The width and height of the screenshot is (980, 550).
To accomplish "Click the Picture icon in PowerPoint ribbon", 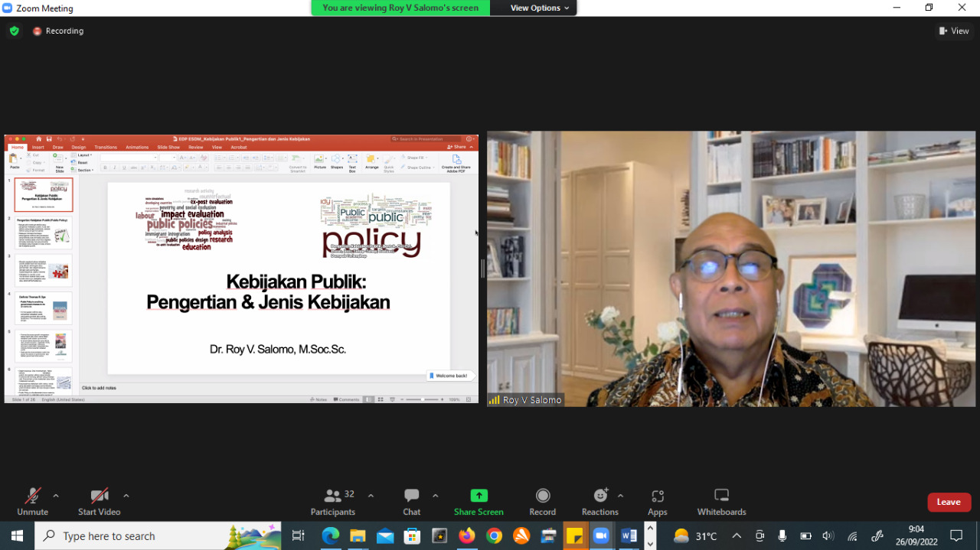I will 320,161.
